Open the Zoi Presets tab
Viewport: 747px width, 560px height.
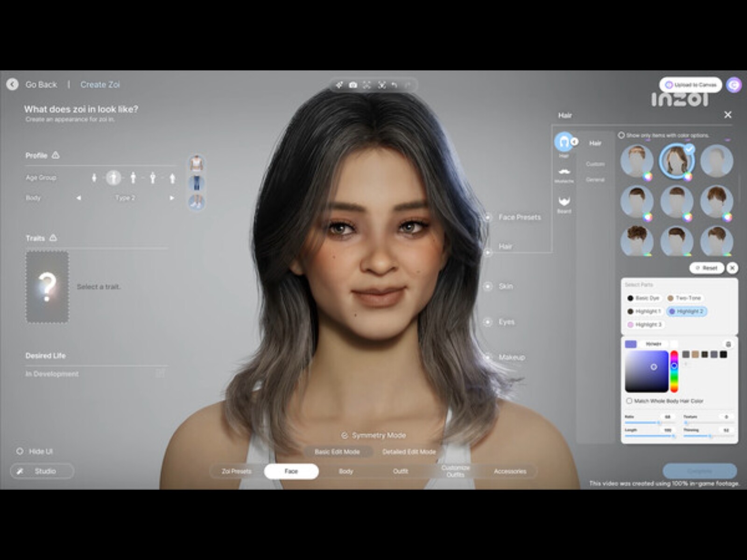237,471
